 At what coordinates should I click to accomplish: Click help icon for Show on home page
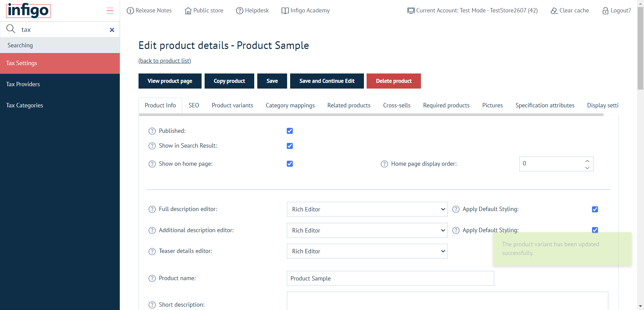(152, 164)
